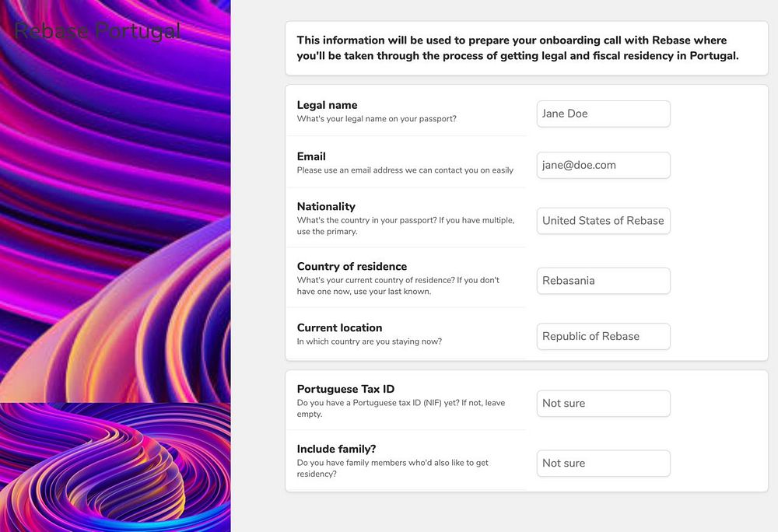Click the passport country description under Nationality
Viewport: 778px width, 532px height.
coord(405,226)
